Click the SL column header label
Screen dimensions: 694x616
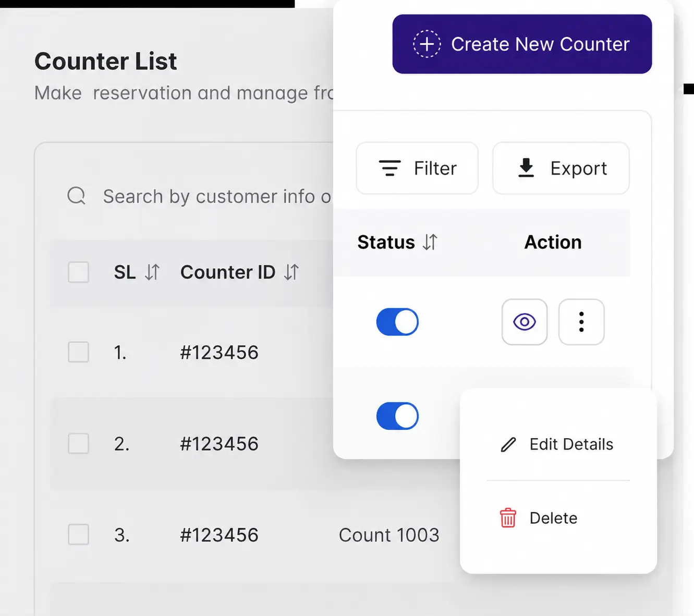125,272
